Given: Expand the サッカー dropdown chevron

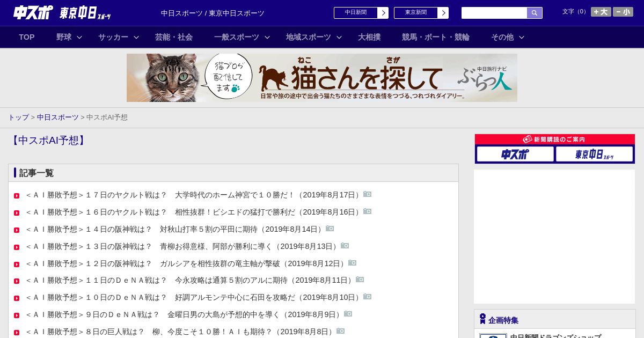Looking at the screenshot, I should (136, 37).
